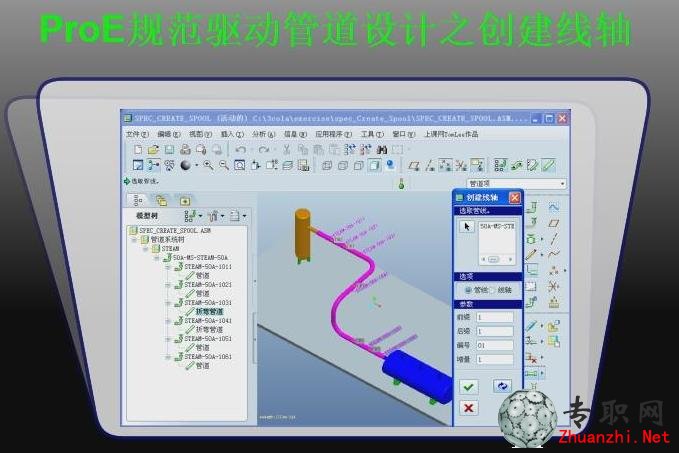This screenshot has width=679, height=453.
Task: Click the Zoom In magnifier icon
Action: pyautogui.click(x=208, y=165)
